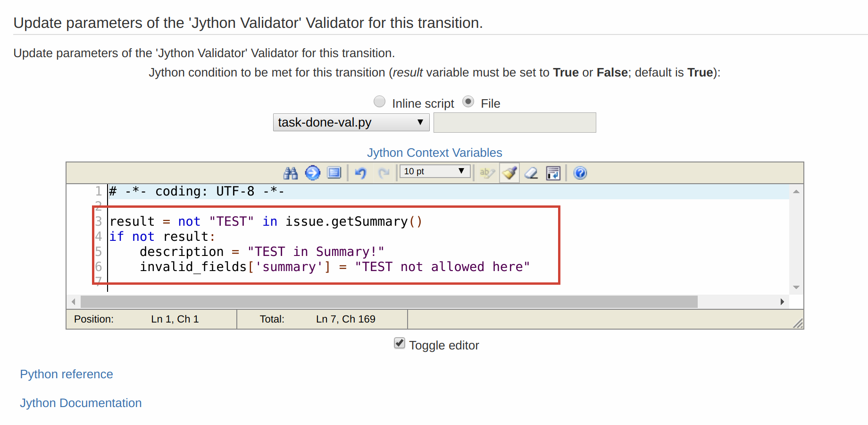Click the 'description = "TEST in Summary!"' line
Viewport: 868px width, 425px height.
point(262,252)
